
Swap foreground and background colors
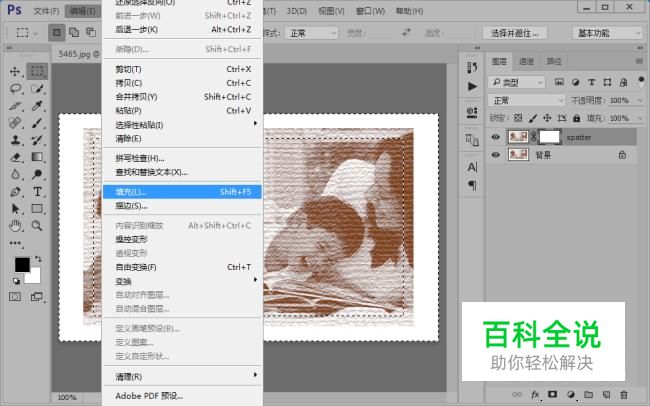(38, 259)
